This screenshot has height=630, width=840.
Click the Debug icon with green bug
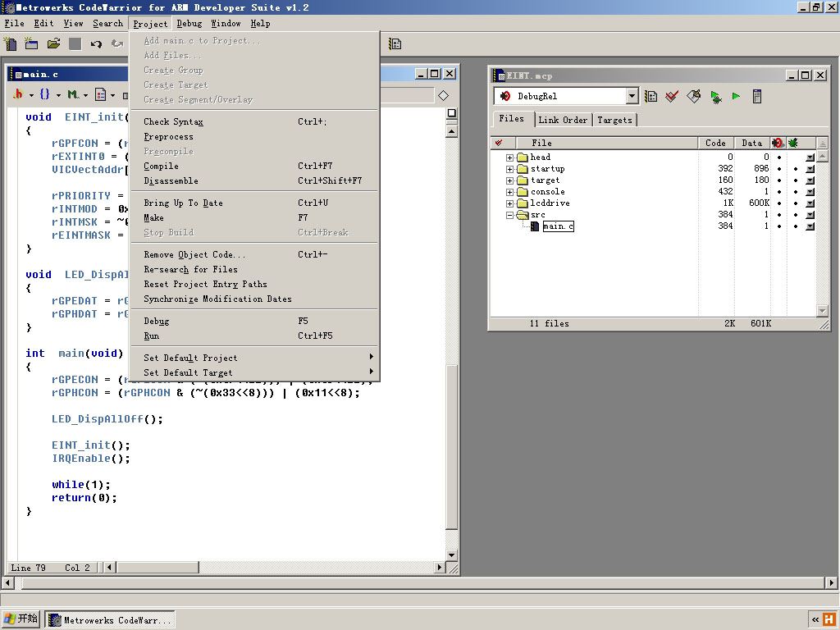click(715, 97)
